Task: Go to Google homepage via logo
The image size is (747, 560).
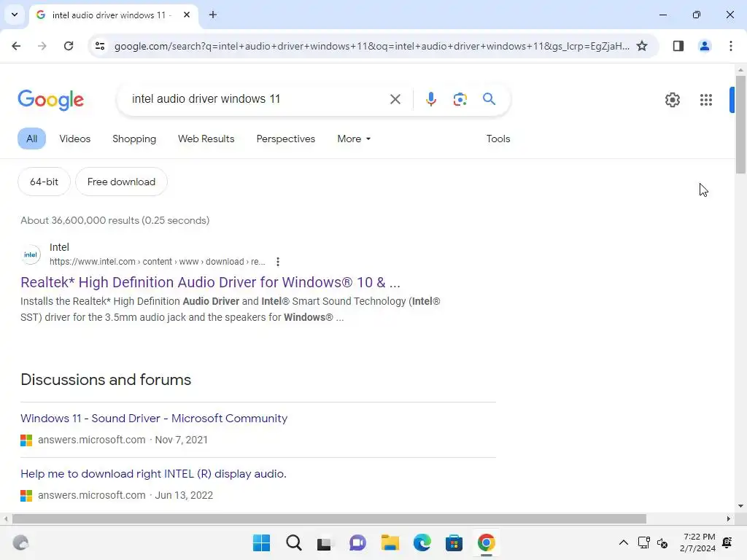Action: (x=50, y=99)
